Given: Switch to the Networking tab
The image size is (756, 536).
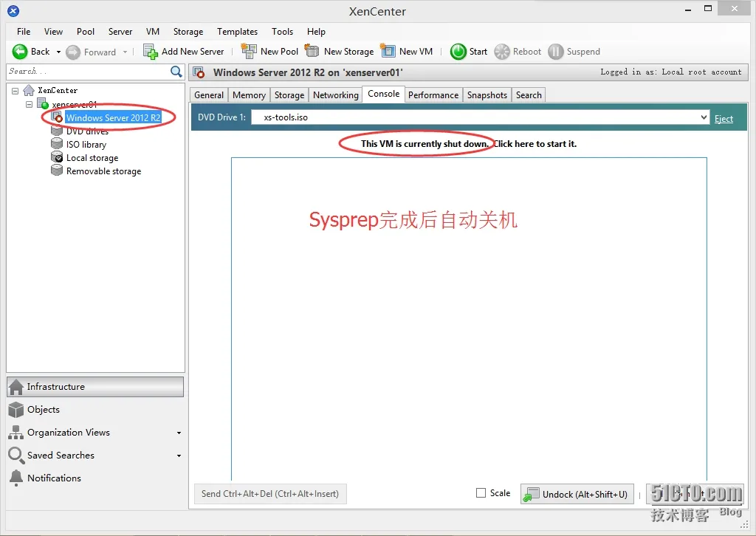Looking at the screenshot, I should (336, 95).
